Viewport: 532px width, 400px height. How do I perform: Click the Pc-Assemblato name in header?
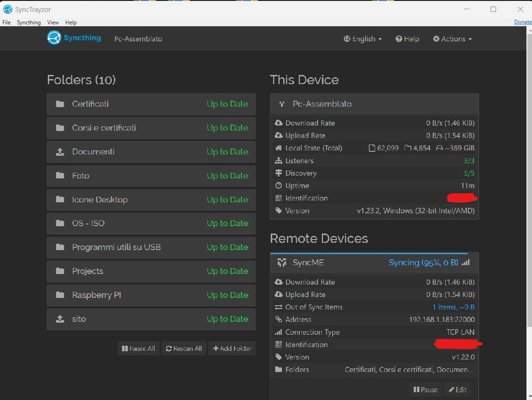click(138, 39)
